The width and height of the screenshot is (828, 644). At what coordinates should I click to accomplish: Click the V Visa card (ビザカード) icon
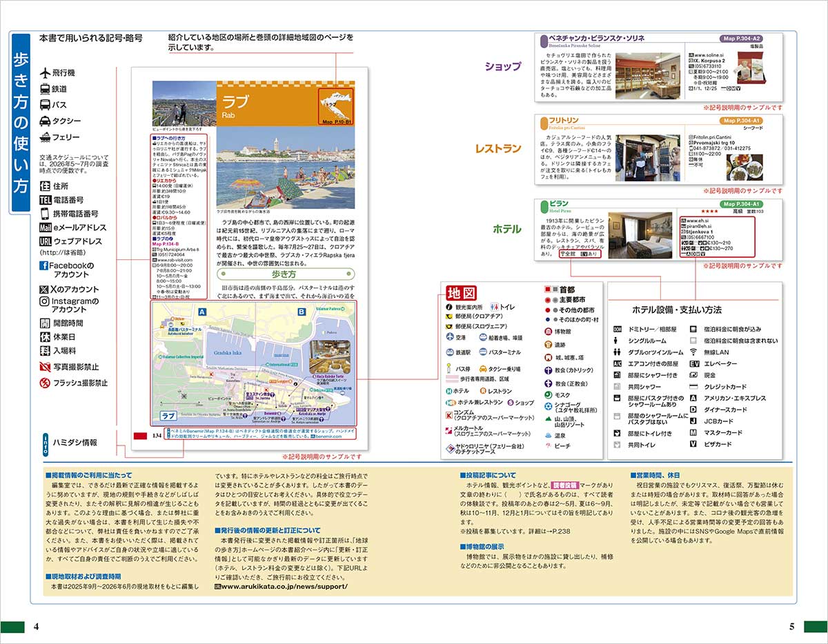tap(693, 445)
